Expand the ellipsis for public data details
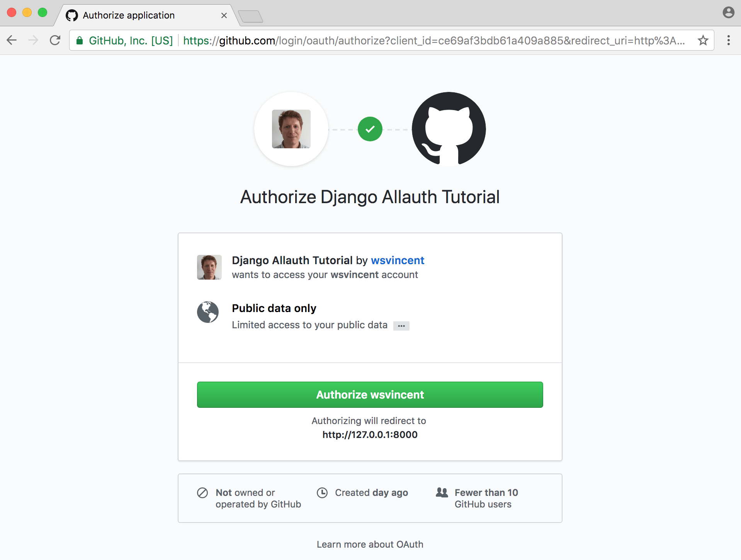 coord(401,326)
